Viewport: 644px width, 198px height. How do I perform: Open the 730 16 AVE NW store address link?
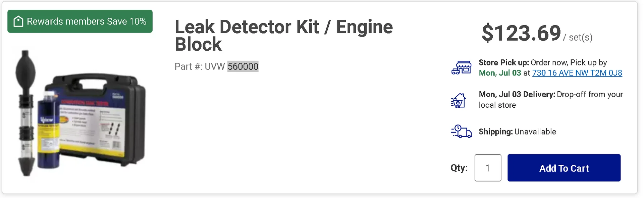point(577,73)
